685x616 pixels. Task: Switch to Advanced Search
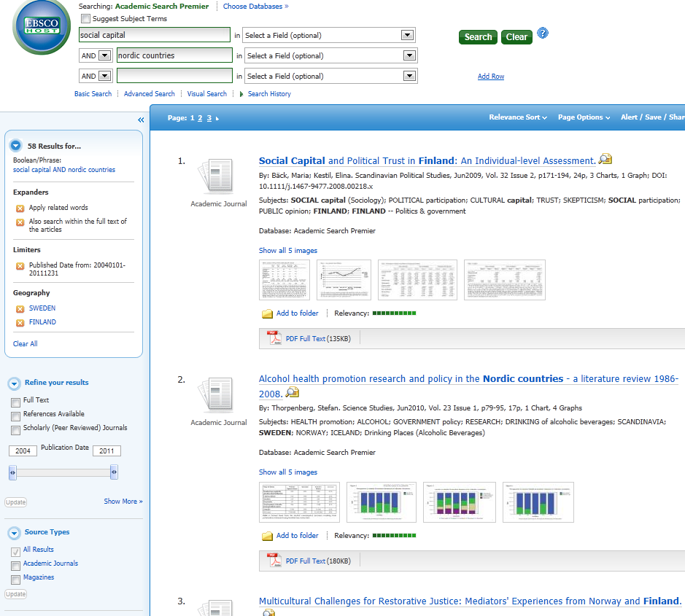150,94
